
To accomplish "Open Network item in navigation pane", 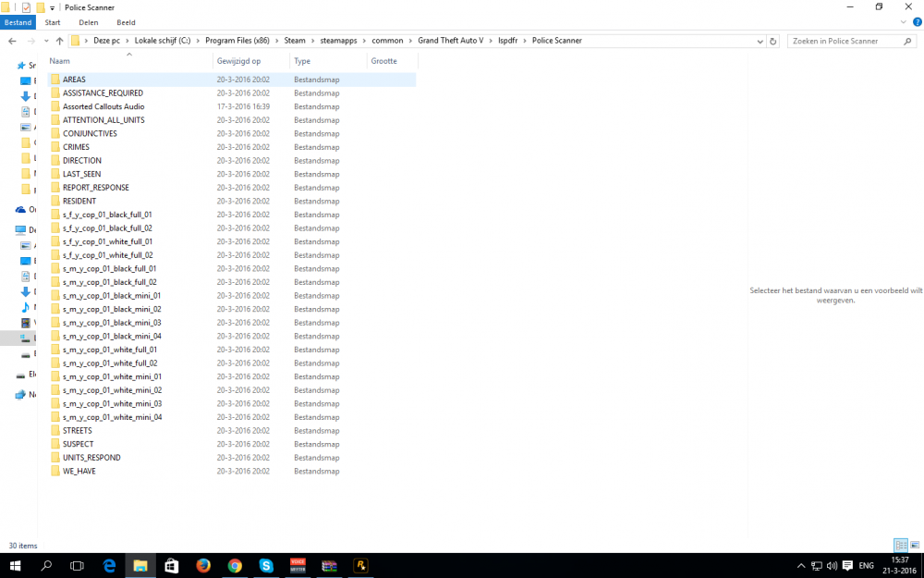I will [25, 395].
